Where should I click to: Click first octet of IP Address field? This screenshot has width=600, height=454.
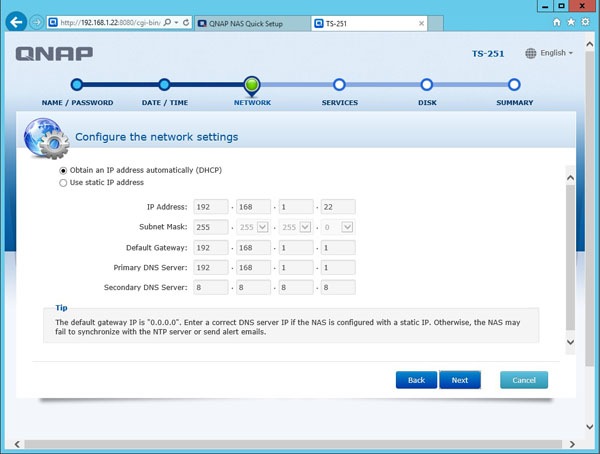211,207
